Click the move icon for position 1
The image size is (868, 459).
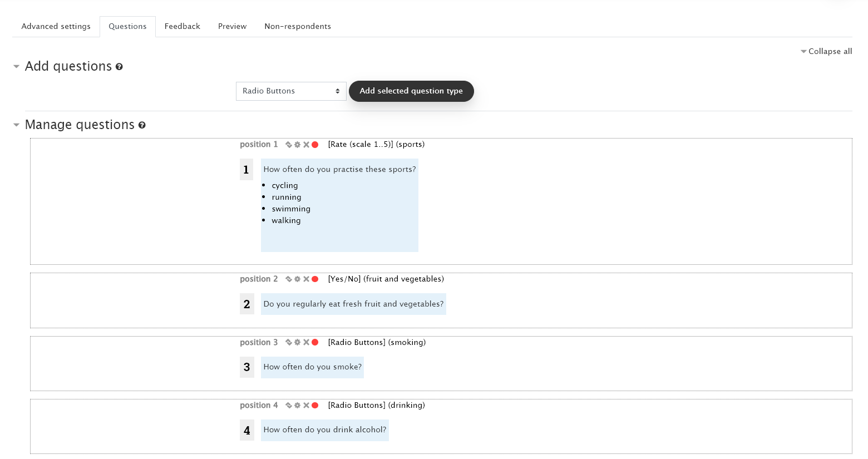[x=289, y=145]
